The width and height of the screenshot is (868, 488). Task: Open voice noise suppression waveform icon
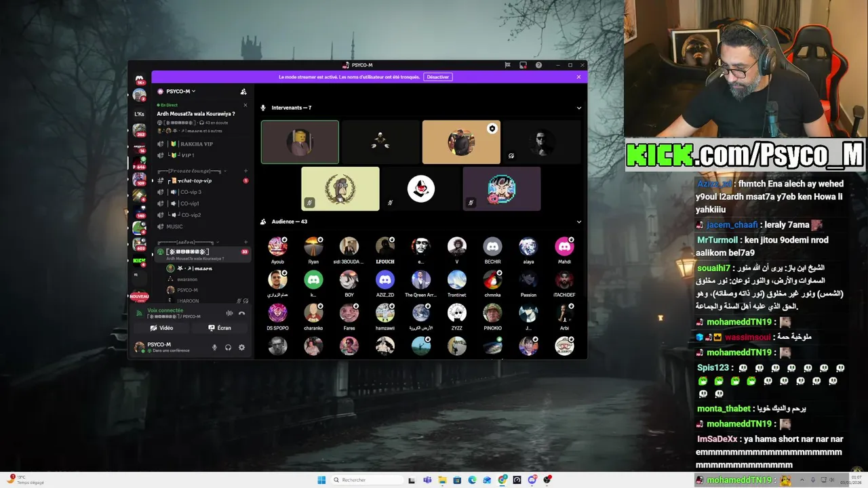click(x=229, y=313)
